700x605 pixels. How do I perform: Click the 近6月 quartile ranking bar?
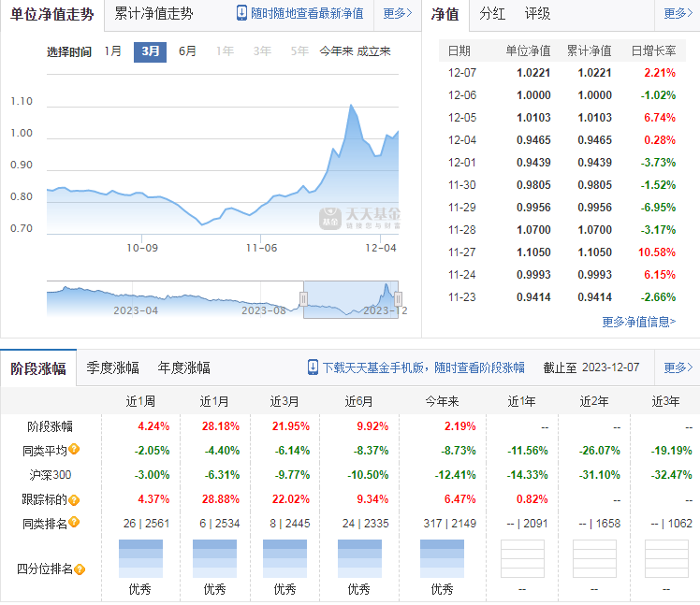pos(359,558)
